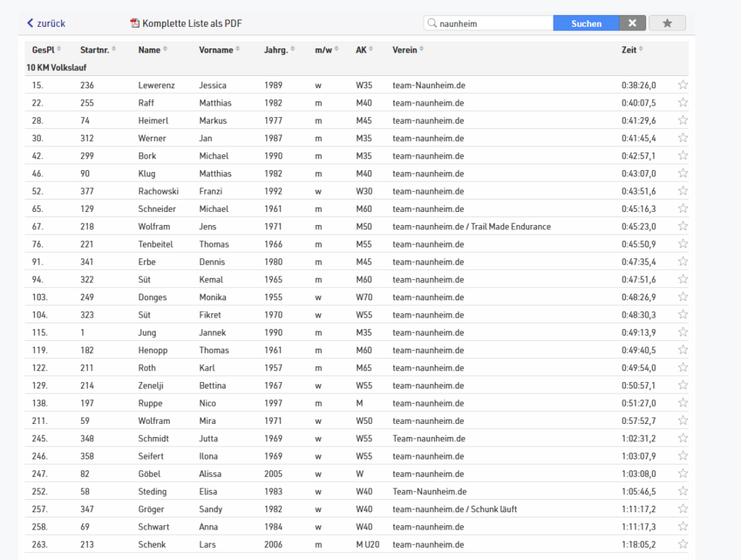Star the Matthias Raff row

point(682,103)
